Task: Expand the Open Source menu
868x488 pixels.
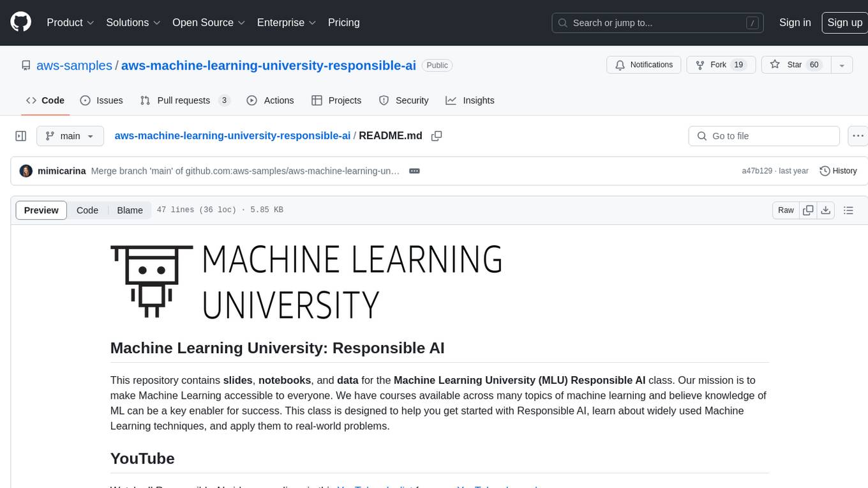Action: click(x=209, y=22)
